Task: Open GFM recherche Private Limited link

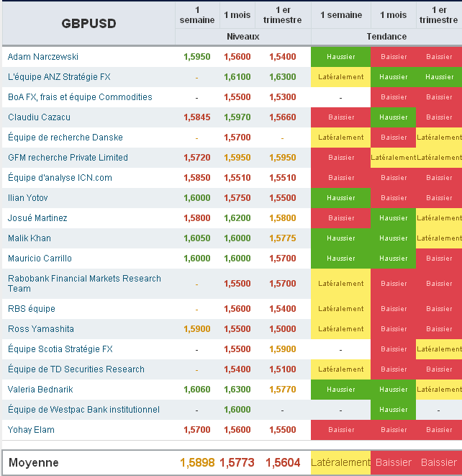Action: (x=68, y=158)
